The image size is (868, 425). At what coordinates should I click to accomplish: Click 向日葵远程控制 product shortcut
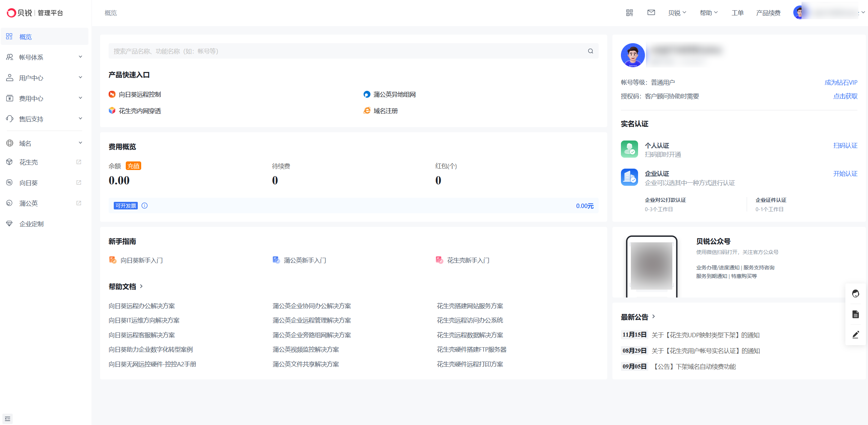(139, 95)
